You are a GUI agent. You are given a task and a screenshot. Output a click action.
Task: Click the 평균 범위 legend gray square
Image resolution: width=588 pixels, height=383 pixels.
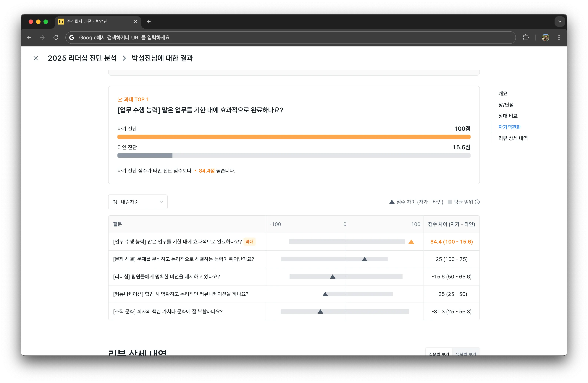point(450,202)
